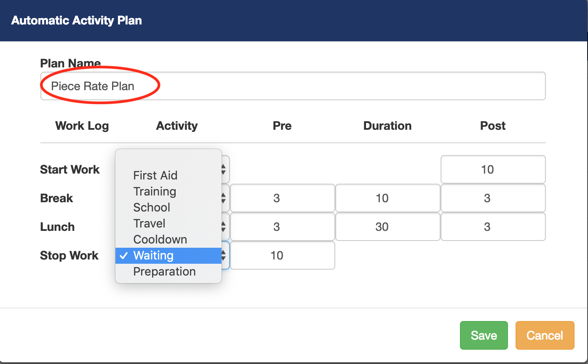
Task: Click the Lunch Duration field
Action: point(388,227)
